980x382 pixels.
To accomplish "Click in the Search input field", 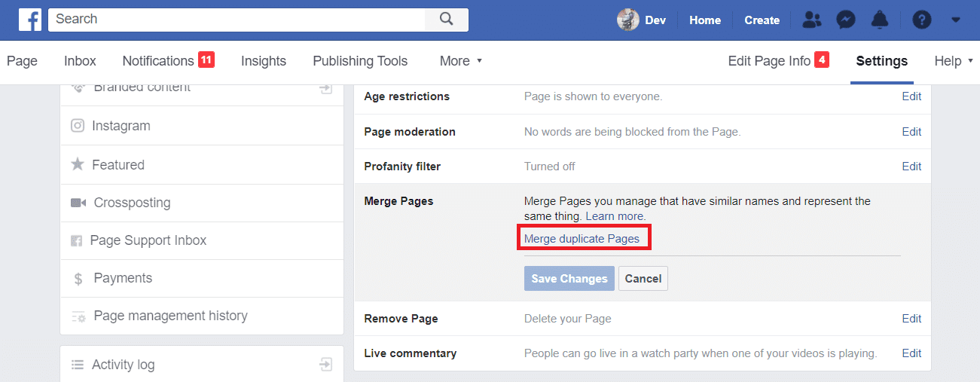I will [x=237, y=20].
